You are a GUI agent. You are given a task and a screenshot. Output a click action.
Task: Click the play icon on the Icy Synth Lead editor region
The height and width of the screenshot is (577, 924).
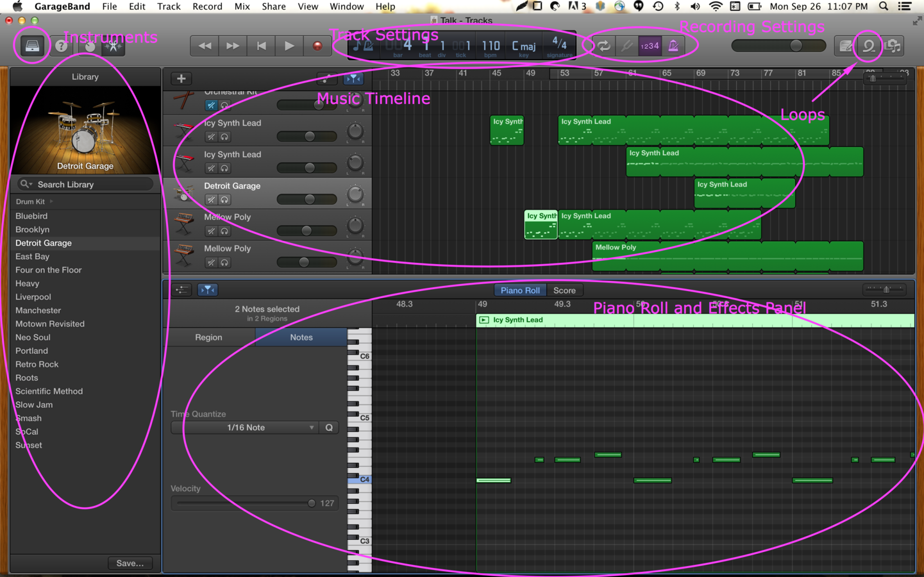(484, 320)
